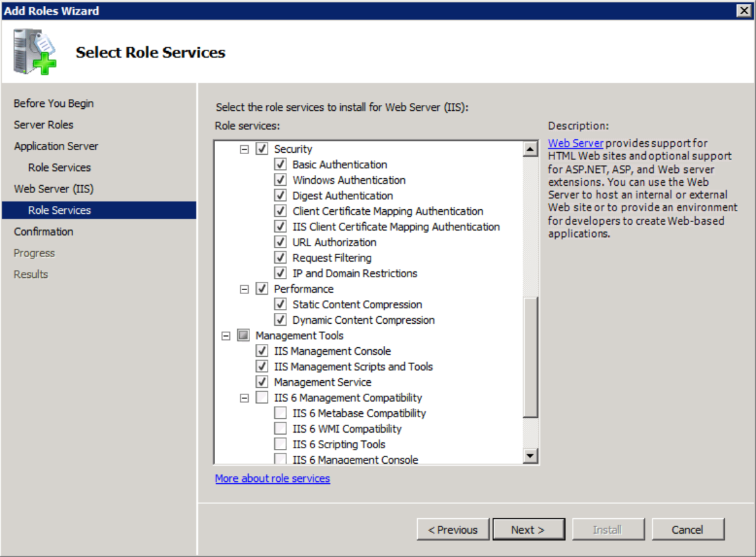Viewport: 756px width, 557px height.
Task: Uncheck IIS Management Console
Action: pos(262,351)
